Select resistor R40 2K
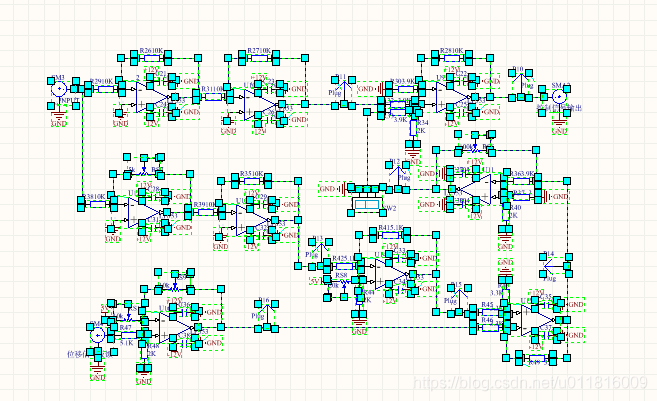This screenshot has width=657, height=401. 506,215
